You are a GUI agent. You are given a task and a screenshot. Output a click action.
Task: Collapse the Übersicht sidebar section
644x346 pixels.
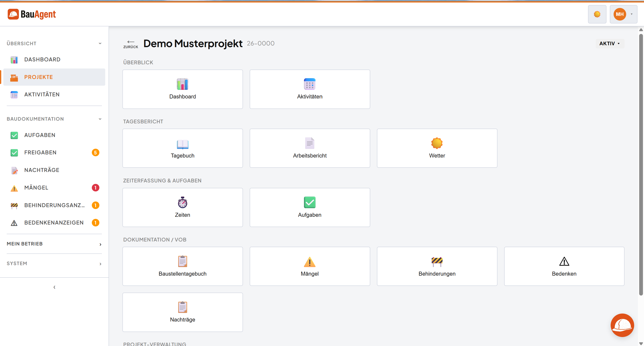pyautogui.click(x=100, y=43)
